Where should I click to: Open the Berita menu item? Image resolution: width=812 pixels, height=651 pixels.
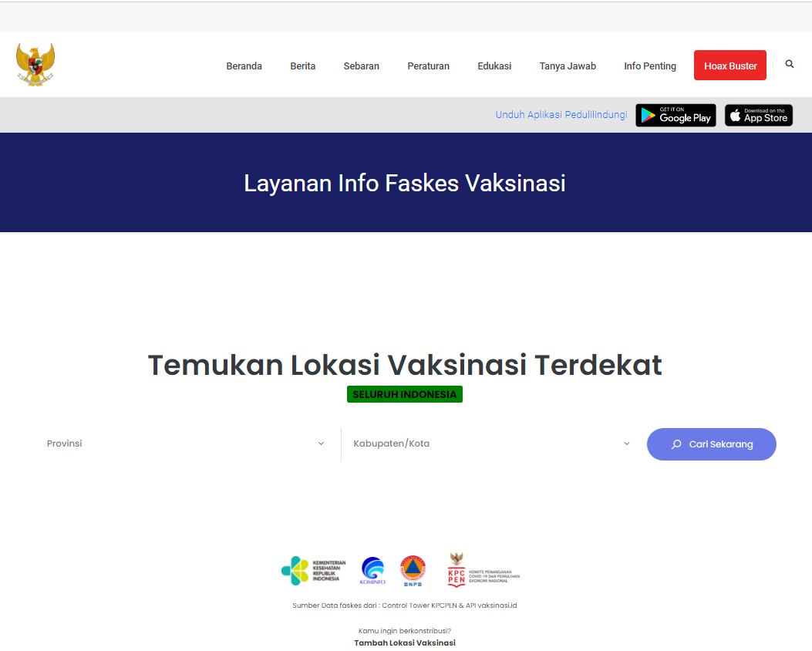(x=302, y=66)
